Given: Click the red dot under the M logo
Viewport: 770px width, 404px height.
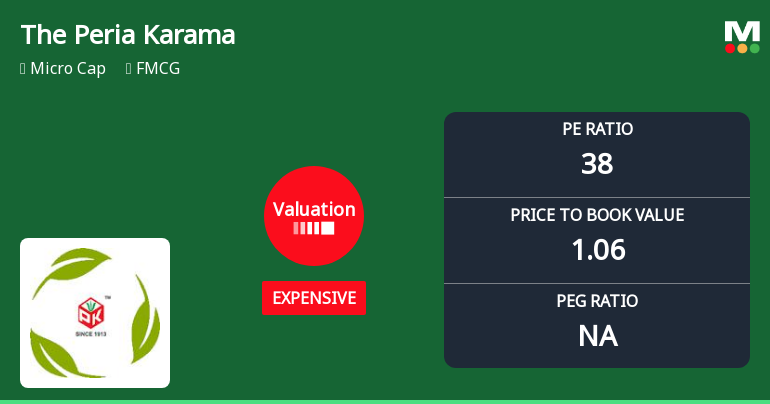Looking at the screenshot, I should (731, 48).
